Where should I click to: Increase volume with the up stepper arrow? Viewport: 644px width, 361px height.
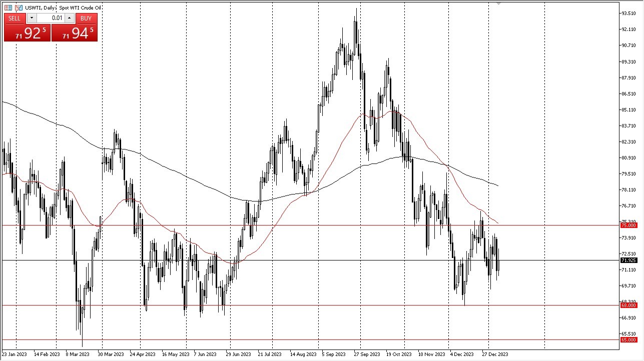[69, 17]
